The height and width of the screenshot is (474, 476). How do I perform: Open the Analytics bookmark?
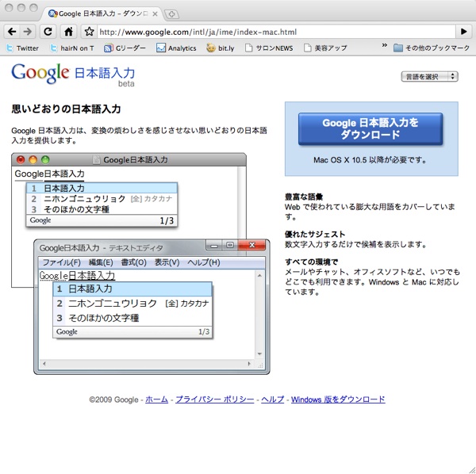pyautogui.click(x=176, y=48)
